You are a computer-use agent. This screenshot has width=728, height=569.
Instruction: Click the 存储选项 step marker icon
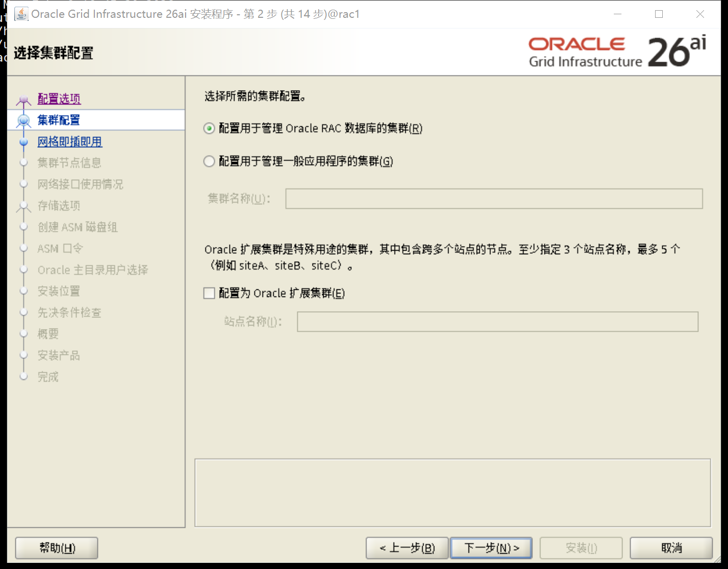(23, 206)
